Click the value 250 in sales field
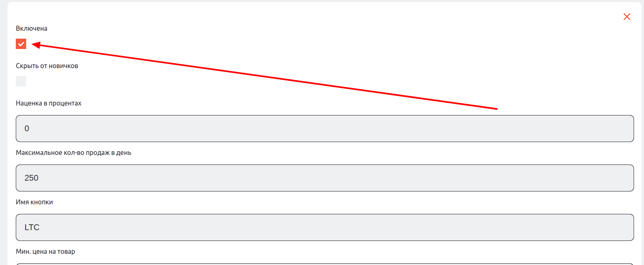Screen dimensions: 644x265 coord(32,178)
